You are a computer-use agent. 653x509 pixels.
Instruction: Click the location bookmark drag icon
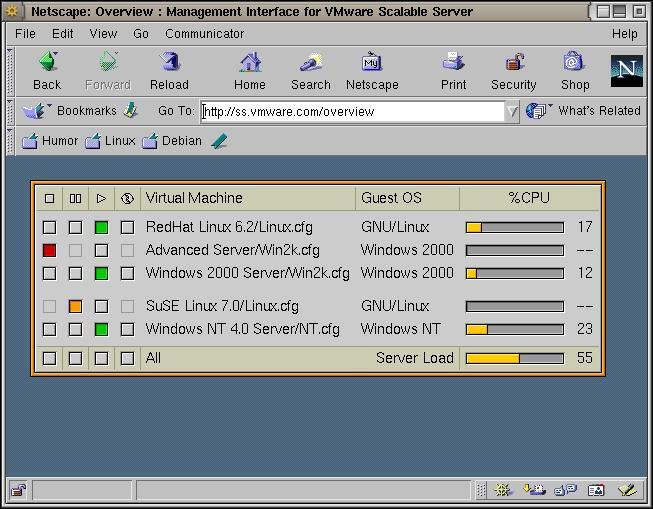coord(131,110)
